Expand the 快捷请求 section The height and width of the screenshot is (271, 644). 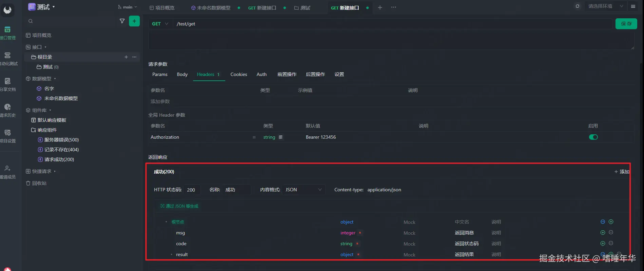(55, 171)
